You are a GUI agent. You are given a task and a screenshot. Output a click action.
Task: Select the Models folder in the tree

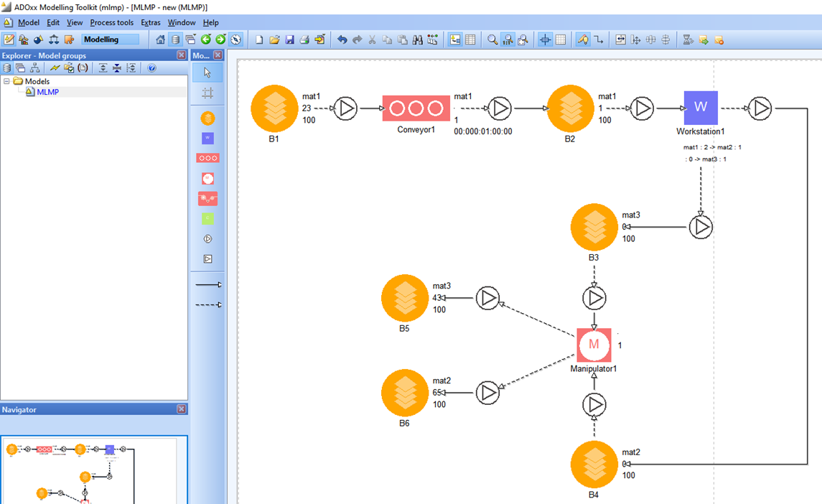pyautogui.click(x=37, y=81)
